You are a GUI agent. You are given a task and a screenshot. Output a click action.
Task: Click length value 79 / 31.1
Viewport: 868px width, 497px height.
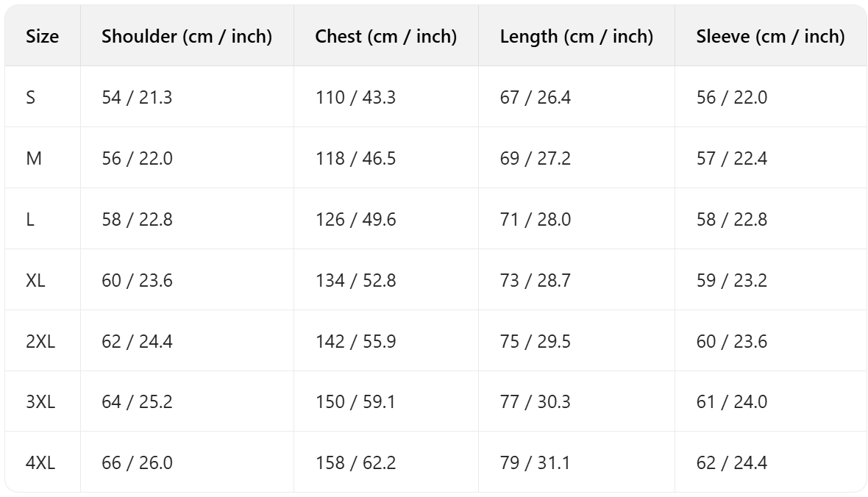[x=535, y=462]
